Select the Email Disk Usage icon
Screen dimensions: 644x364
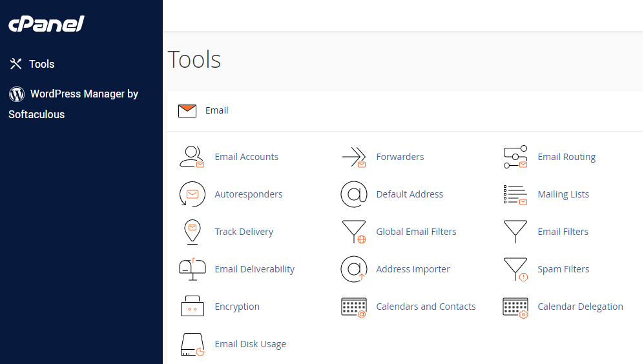(x=191, y=344)
